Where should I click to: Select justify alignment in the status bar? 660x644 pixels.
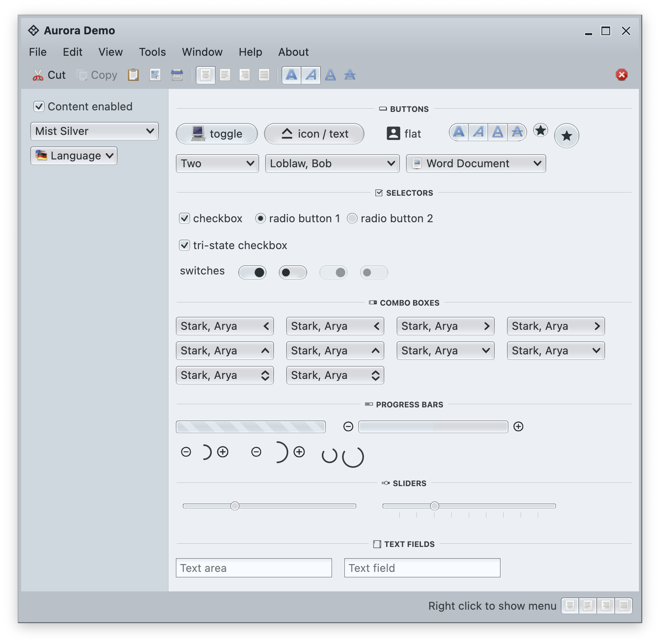click(x=623, y=606)
